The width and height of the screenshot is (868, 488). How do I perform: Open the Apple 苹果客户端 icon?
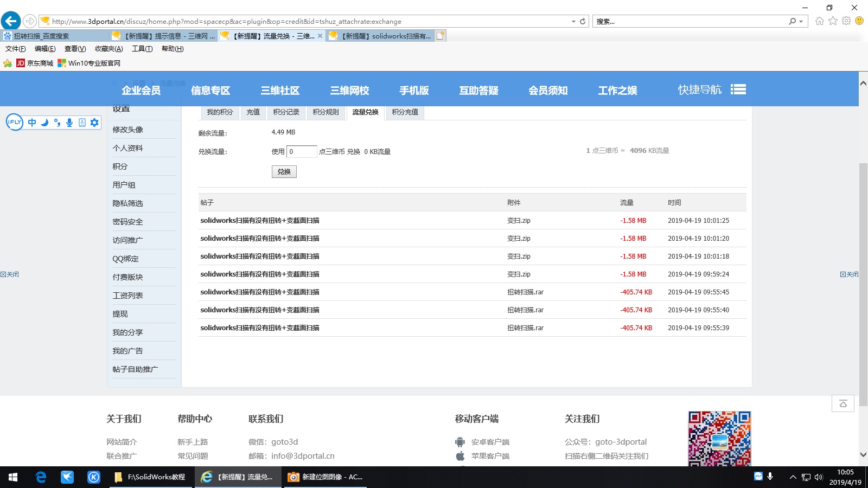point(460,456)
